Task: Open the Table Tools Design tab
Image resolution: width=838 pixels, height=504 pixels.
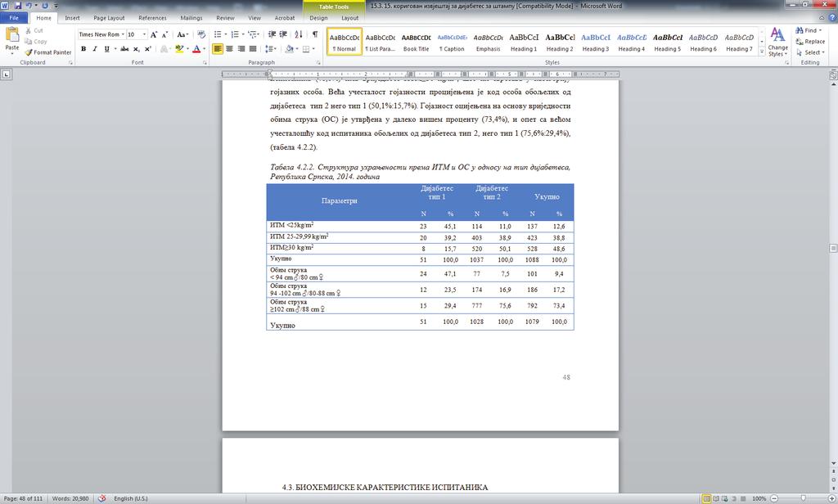Action: 318,18
